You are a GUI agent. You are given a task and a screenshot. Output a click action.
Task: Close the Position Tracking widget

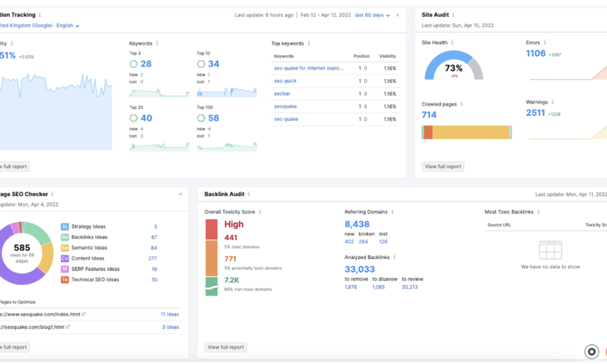tap(398, 15)
